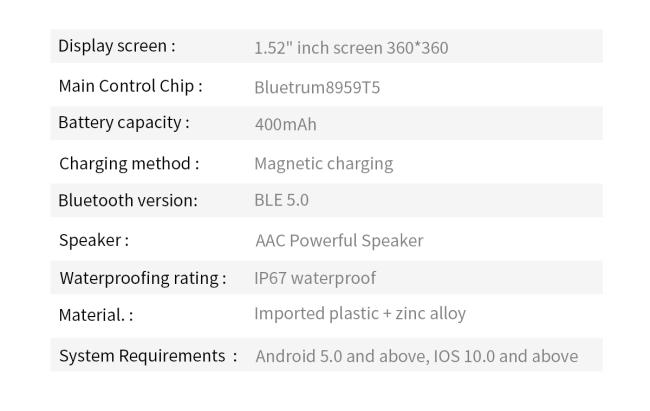Click the Bluetooth version label
The width and height of the screenshot is (650, 411).
coord(128,200)
